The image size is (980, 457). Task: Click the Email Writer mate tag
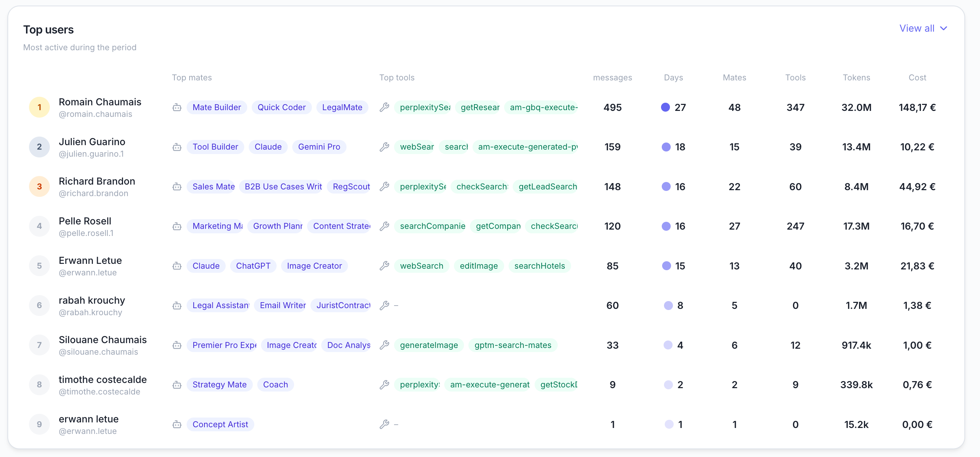pyautogui.click(x=280, y=306)
